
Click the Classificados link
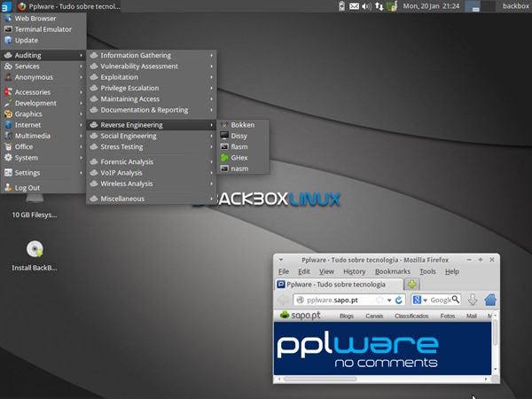pos(411,316)
